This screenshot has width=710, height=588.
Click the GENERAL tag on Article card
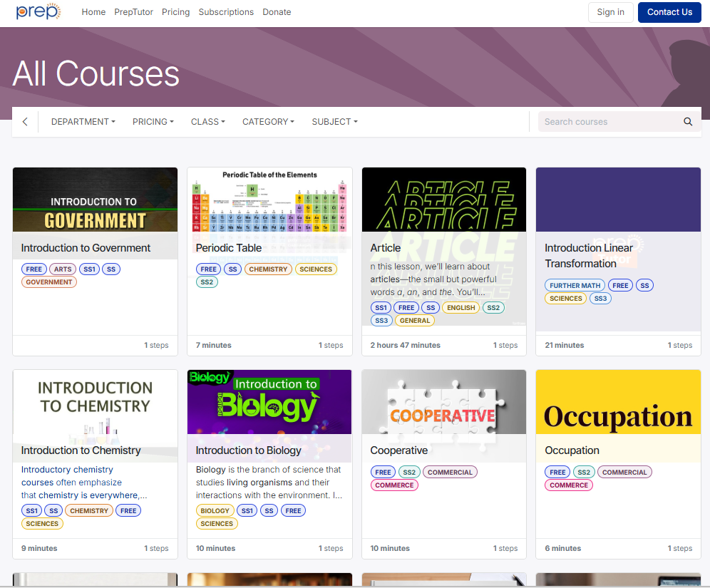coord(415,321)
